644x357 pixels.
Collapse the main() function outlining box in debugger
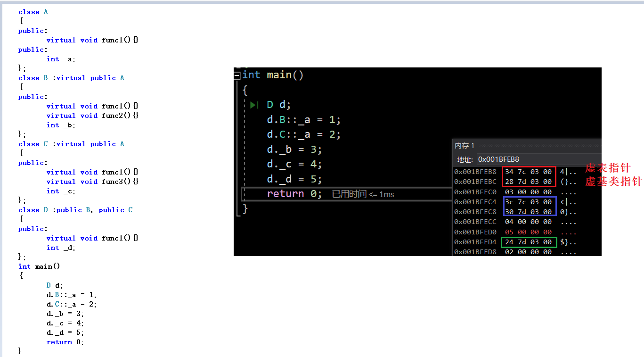[237, 75]
